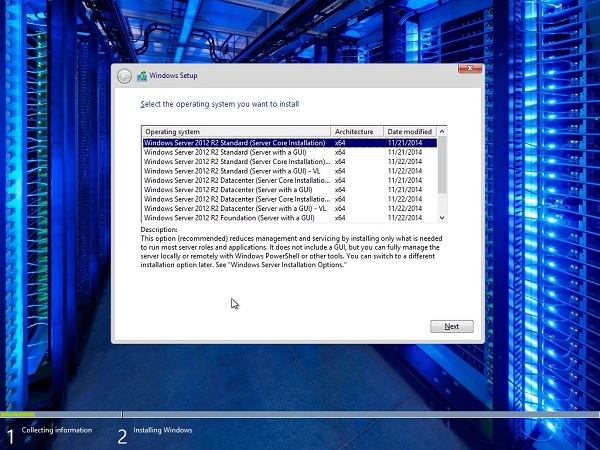Viewport: 600px width, 450px height.
Task: Close the Windows Setup dialog
Action: point(470,68)
